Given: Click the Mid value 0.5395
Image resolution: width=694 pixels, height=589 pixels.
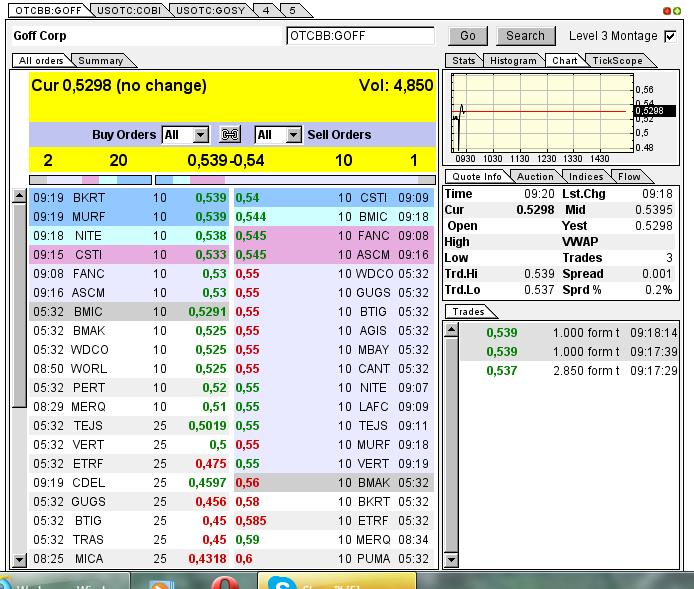Looking at the screenshot, I should click(x=654, y=210).
